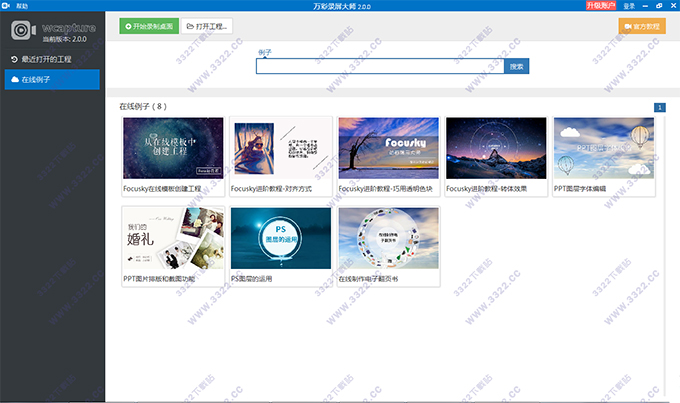Click the 搜索 search button
This screenshot has width=680, height=403.
point(517,66)
